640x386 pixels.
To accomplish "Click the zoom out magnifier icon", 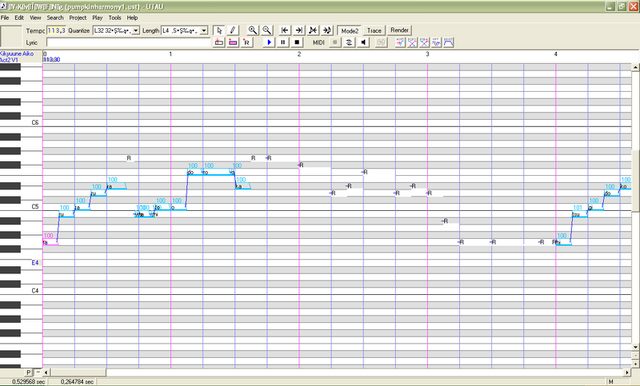I will click(267, 30).
